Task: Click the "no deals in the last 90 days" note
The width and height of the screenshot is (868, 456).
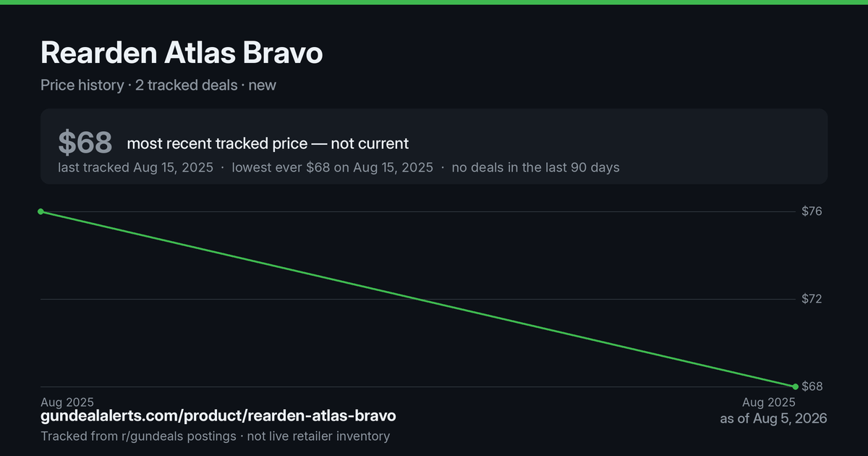Action: (535, 167)
